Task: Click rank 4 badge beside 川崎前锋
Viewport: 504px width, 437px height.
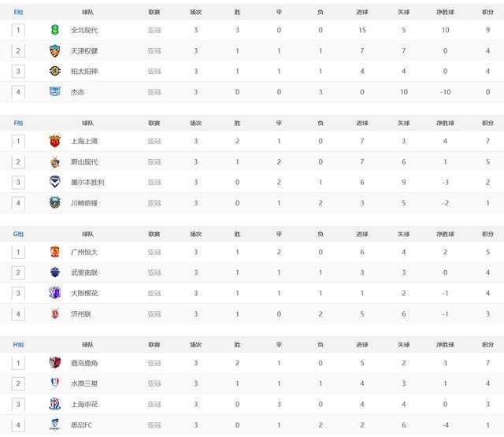Action: [x=18, y=202]
